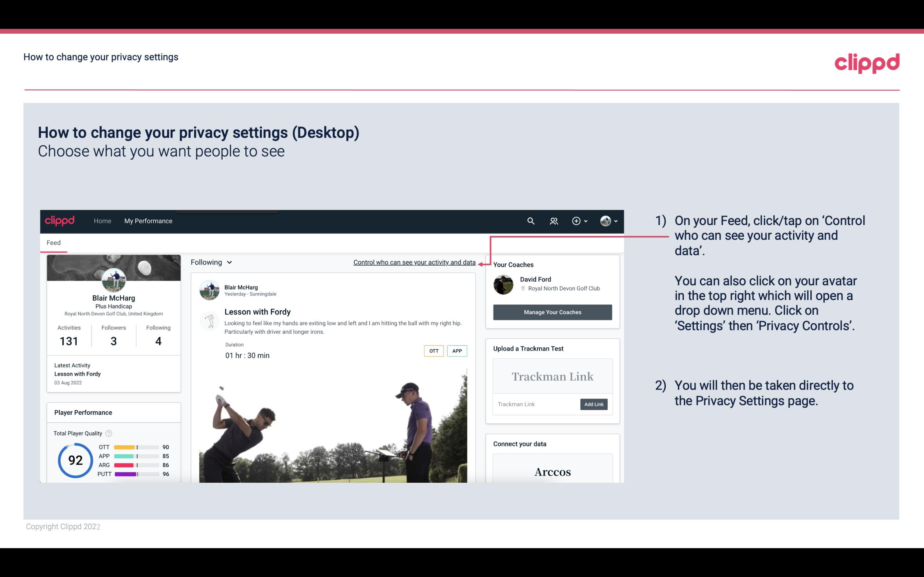Click the Trackman Link input field
Image resolution: width=924 pixels, height=577 pixels.
coord(537,404)
